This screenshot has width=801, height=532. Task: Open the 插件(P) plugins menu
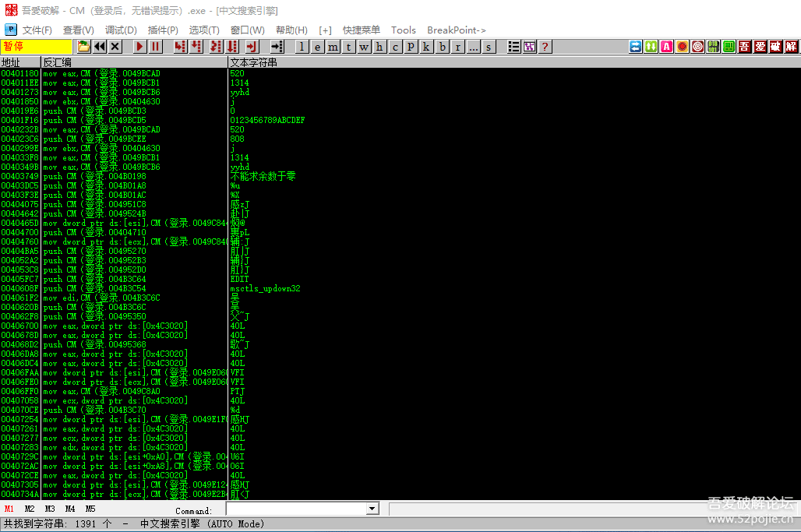tap(163, 30)
